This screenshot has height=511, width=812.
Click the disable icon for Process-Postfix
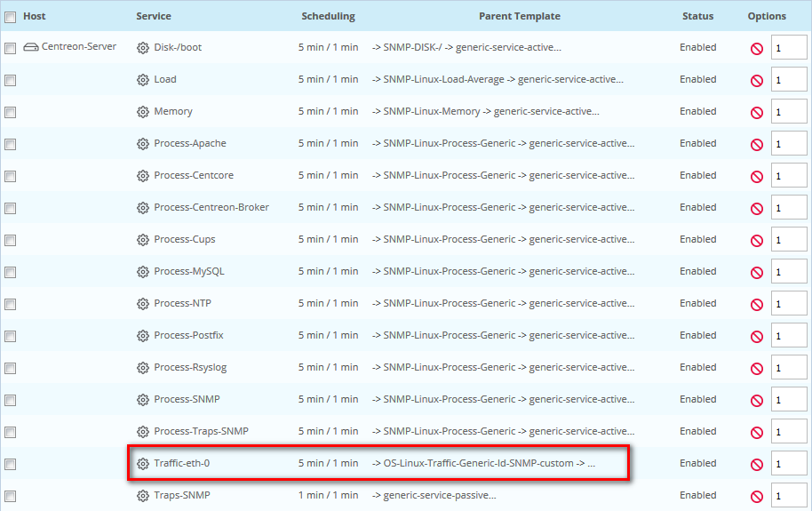click(x=757, y=336)
